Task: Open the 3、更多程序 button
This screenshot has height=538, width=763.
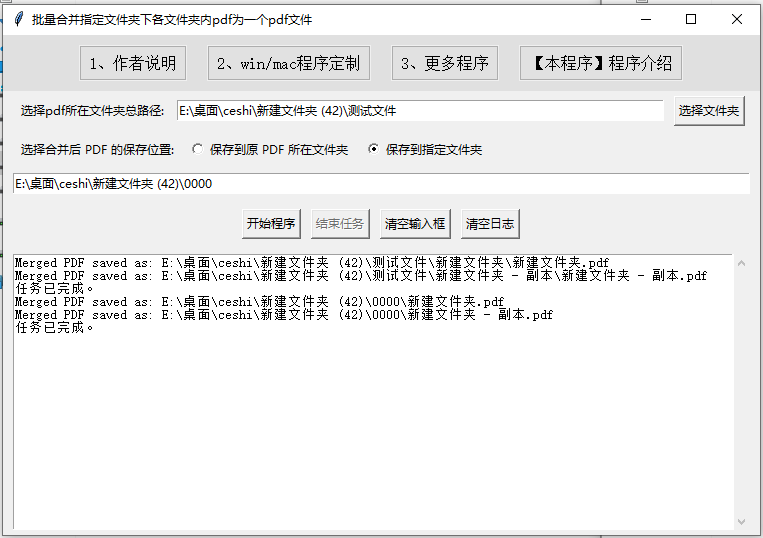Action: pyautogui.click(x=445, y=63)
